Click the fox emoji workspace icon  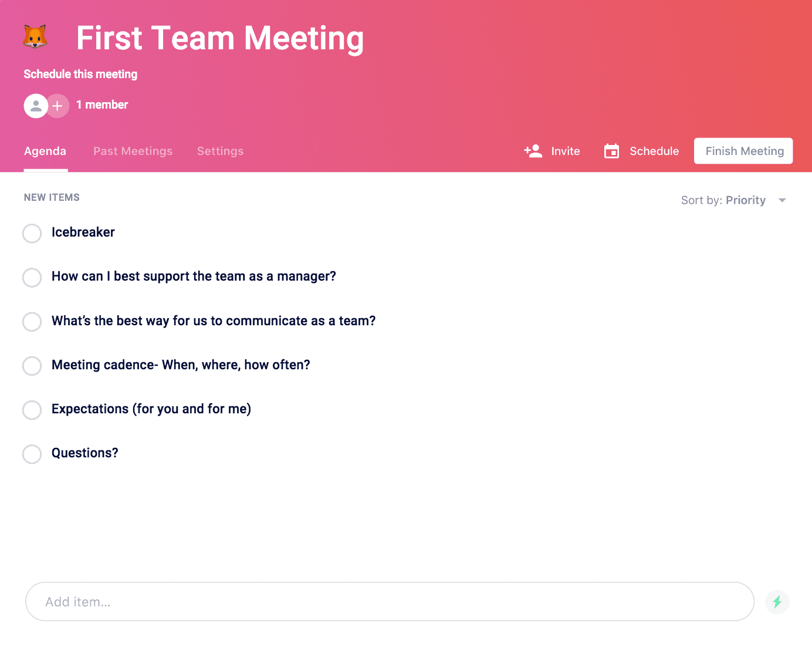35,36
